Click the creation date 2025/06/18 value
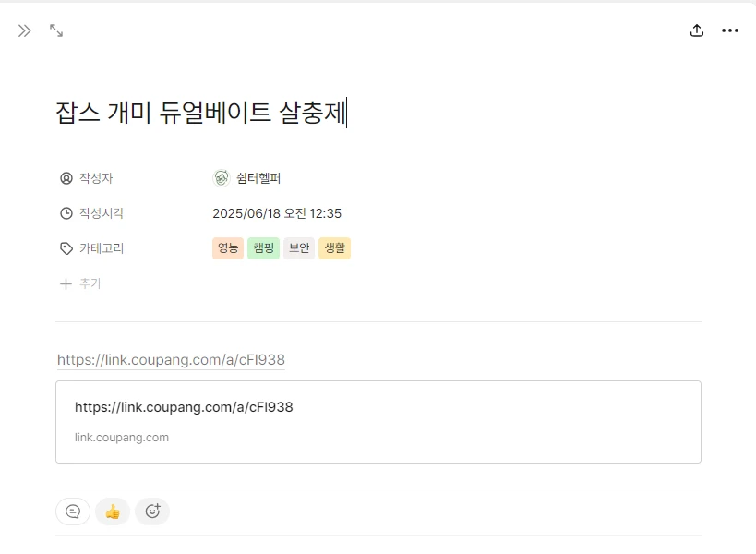The image size is (756, 554). pos(277,213)
